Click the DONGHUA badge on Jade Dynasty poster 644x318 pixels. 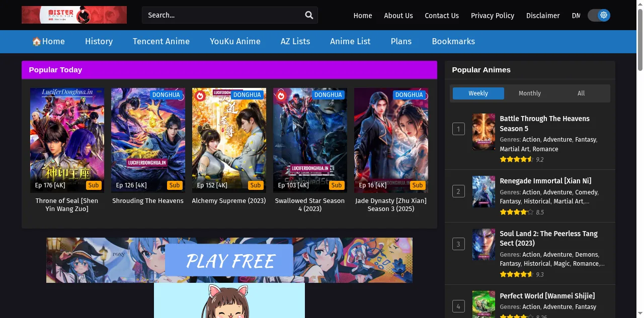(409, 94)
